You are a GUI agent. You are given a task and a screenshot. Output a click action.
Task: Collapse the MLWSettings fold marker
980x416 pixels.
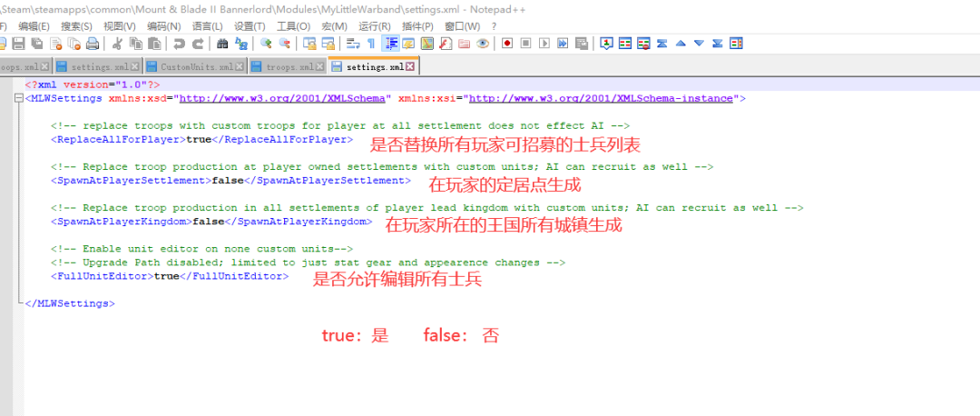pyautogui.click(x=17, y=99)
